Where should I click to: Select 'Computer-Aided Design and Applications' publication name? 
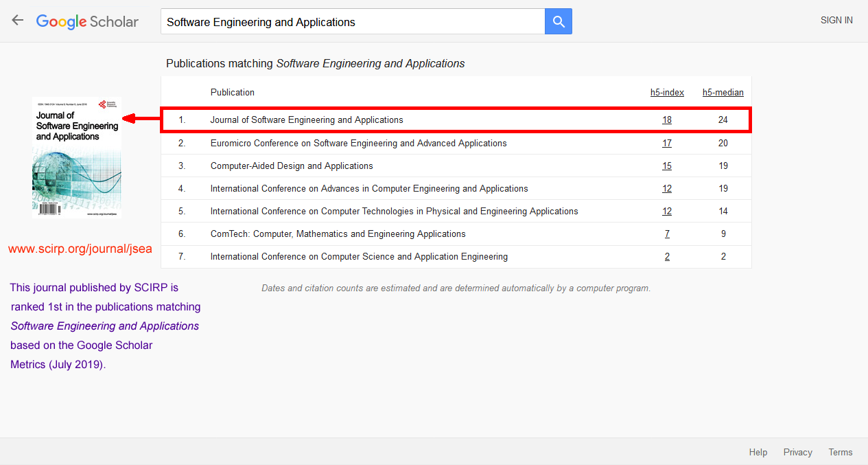click(x=292, y=166)
